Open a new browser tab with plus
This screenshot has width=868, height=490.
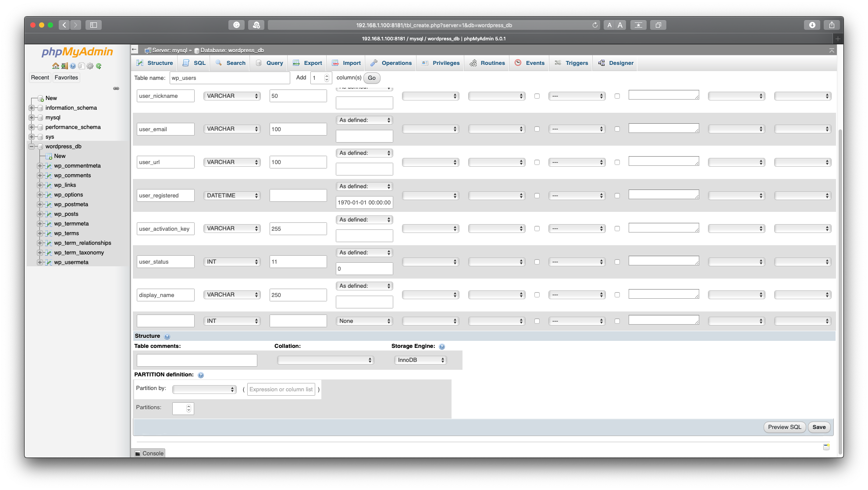838,39
